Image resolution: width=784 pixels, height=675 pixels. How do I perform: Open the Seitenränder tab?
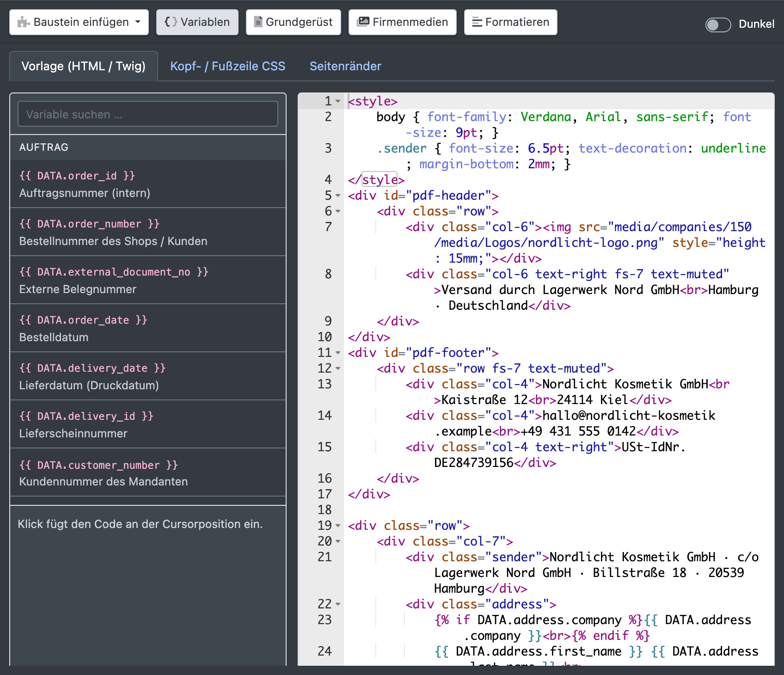coord(345,66)
